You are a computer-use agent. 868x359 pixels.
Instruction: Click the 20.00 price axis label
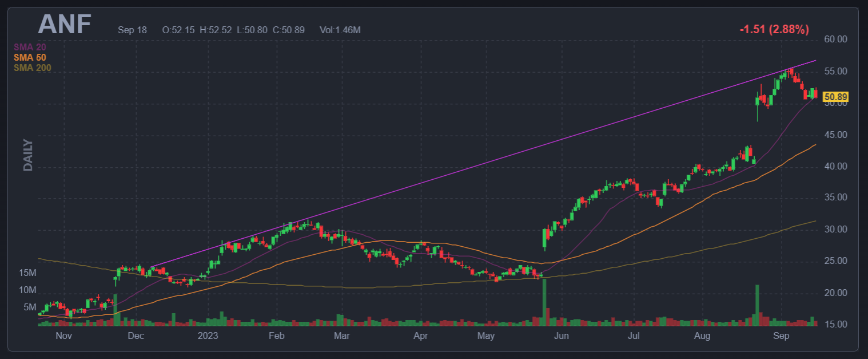[835, 293]
